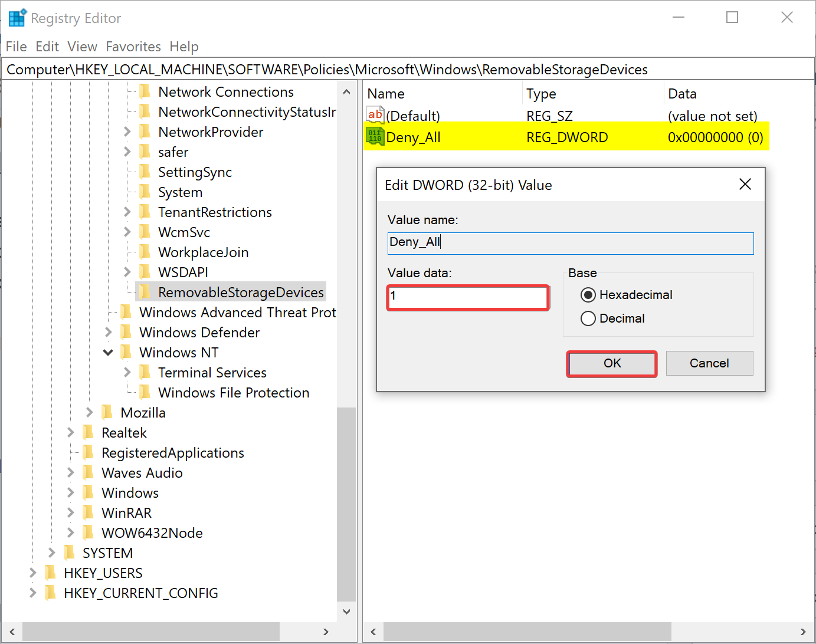Click the values pane horizontal scrollbar thumb

point(527,632)
